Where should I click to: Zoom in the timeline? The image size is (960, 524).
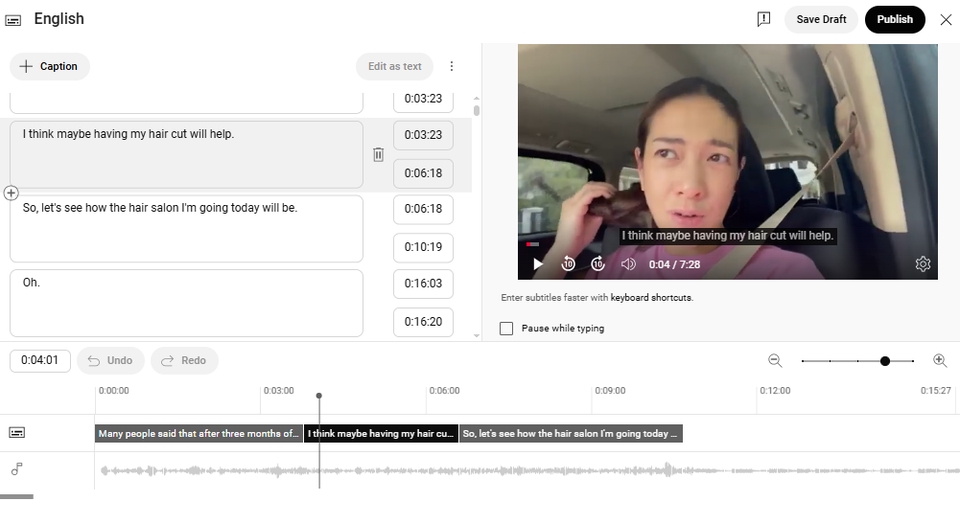pyautogui.click(x=940, y=361)
